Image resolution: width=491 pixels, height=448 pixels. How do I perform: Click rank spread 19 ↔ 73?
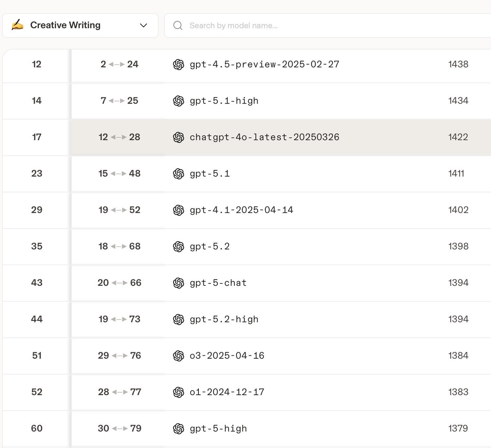click(x=119, y=319)
